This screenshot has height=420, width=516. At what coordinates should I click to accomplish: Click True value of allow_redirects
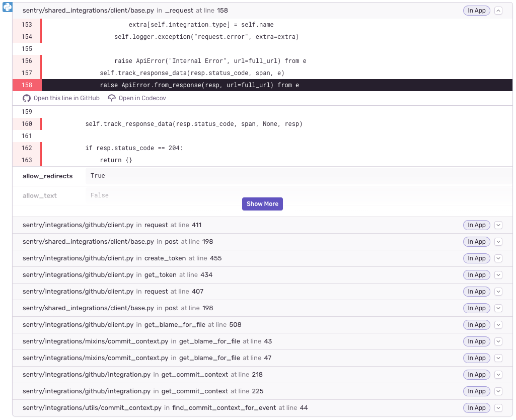point(98,176)
